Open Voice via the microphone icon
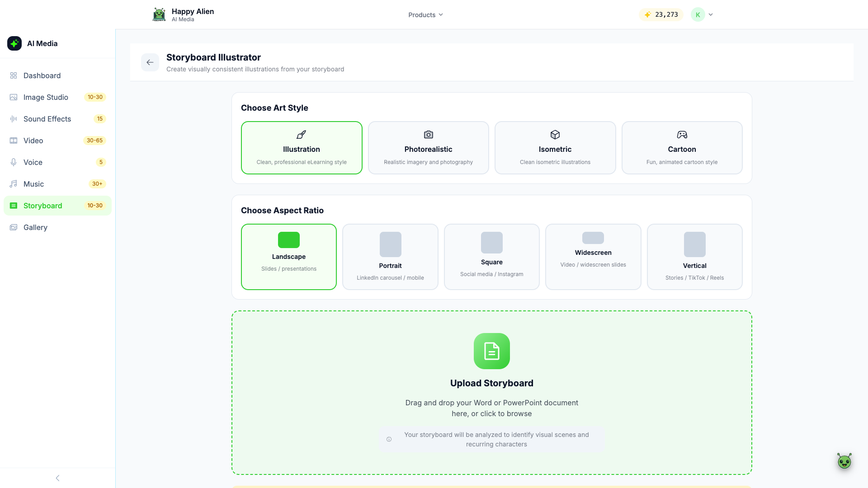Viewport: 868px width, 488px height. point(14,162)
